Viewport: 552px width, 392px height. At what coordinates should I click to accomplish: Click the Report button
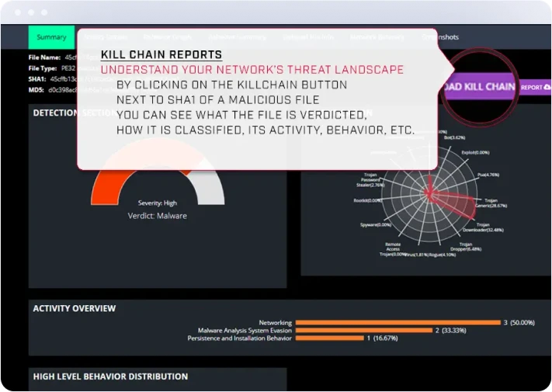pos(531,88)
